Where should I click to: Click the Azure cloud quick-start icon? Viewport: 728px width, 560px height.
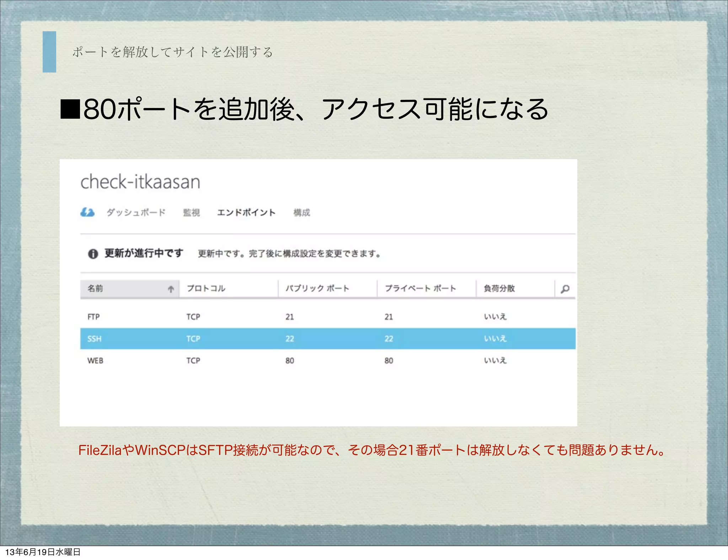click(x=87, y=212)
